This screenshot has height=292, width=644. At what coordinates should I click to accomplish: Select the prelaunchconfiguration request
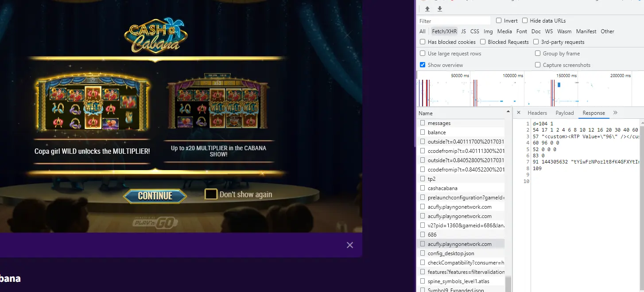click(461, 198)
